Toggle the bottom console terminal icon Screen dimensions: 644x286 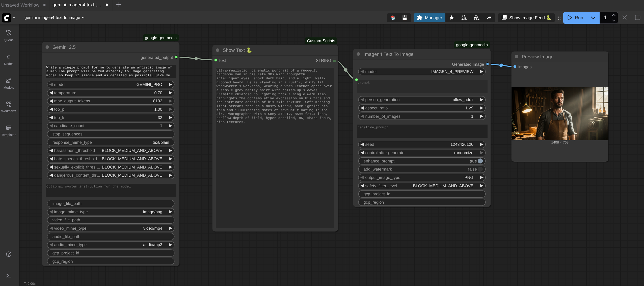(9, 276)
